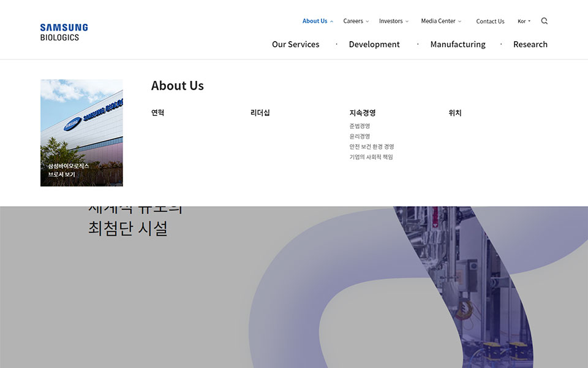588x368 pixels.
Task: Click the 위치 link
Action: coord(454,113)
